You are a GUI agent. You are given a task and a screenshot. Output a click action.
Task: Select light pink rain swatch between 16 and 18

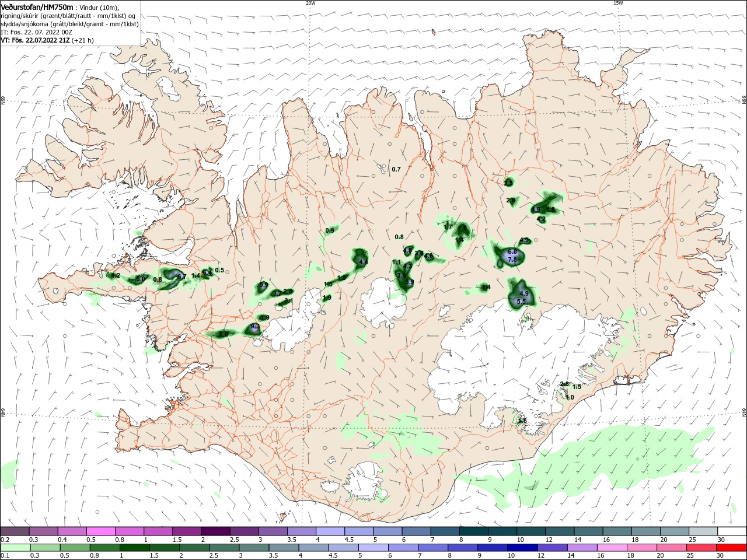[x=612, y=548]
